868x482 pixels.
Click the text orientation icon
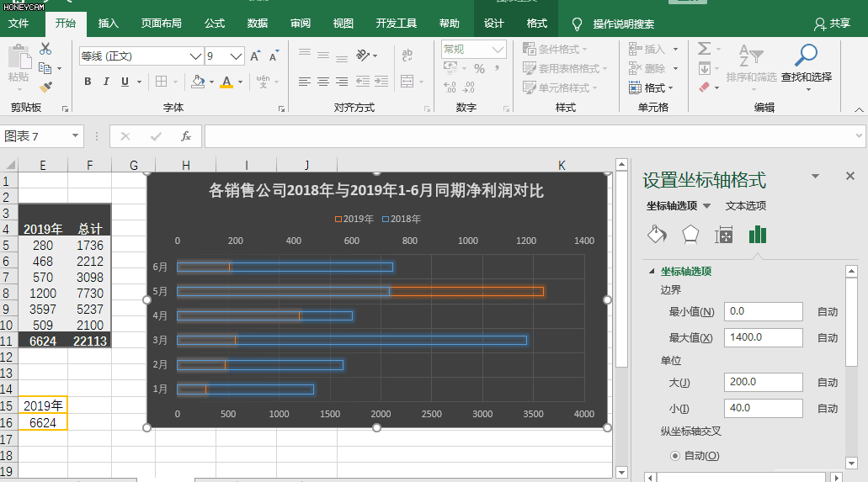click(x=363, y=55)
